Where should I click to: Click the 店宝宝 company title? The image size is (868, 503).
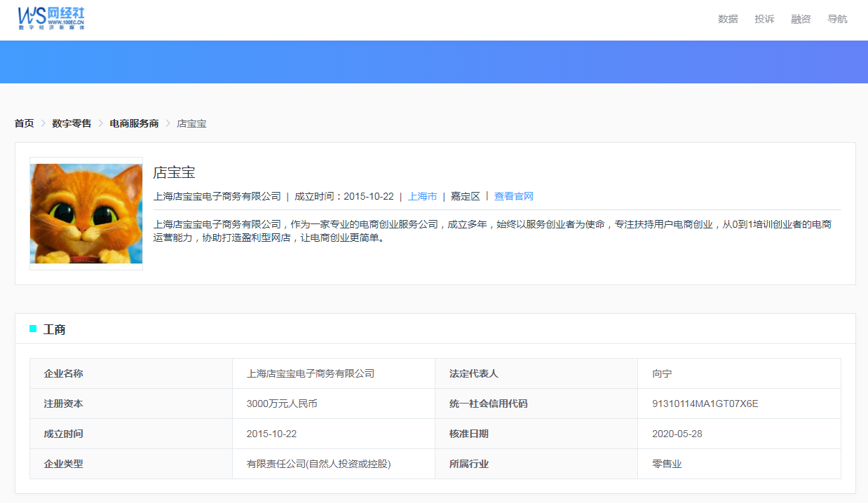coord(174,172)
